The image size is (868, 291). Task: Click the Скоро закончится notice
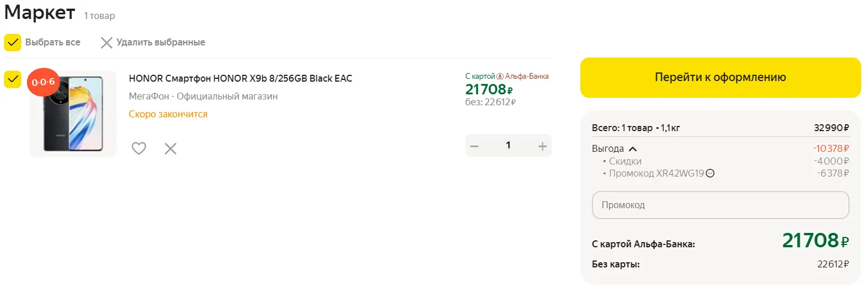(x=168, y=114)
